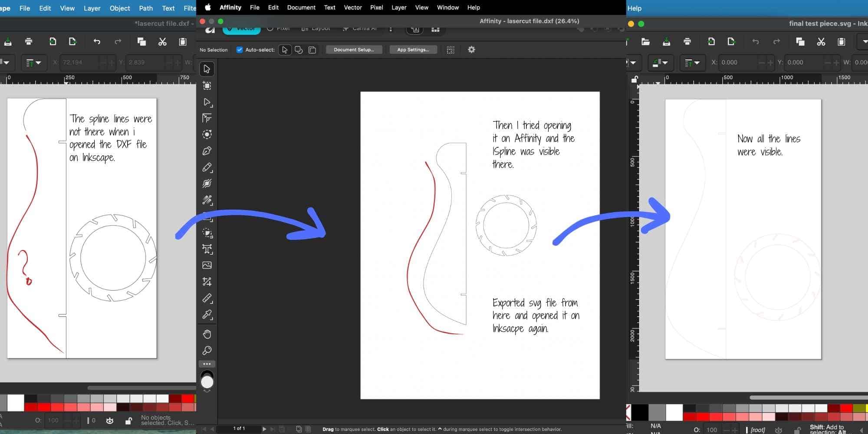
Task: Open raise-selection dropdown in right Inkscape window
Action: 692,62
